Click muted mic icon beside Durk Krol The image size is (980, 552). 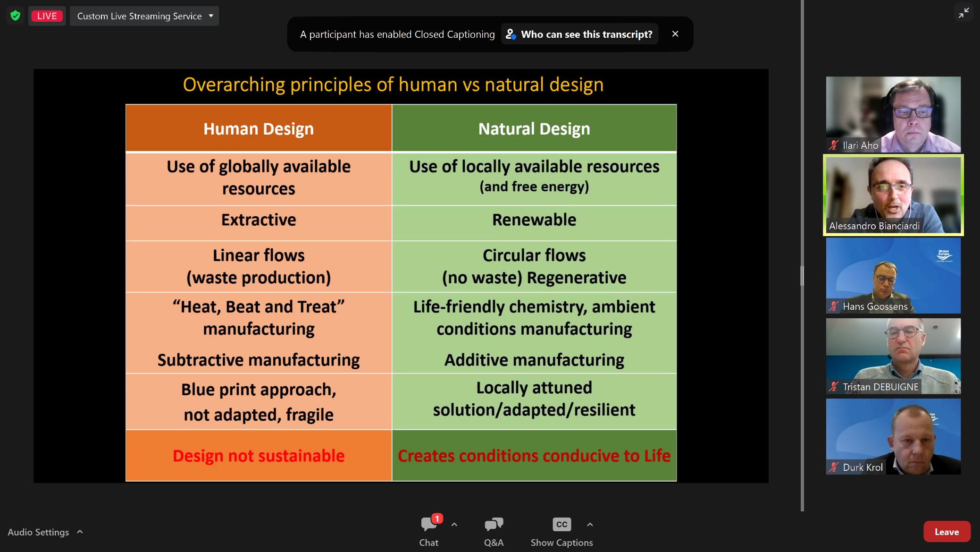pos(834,467)
